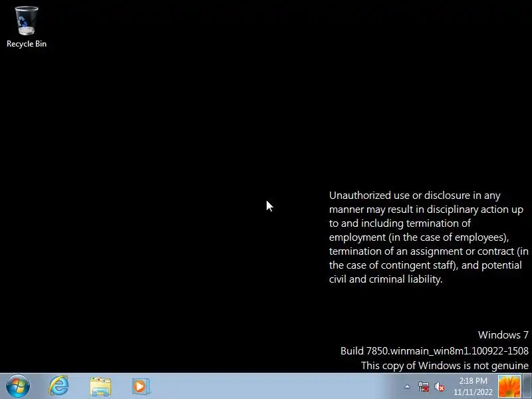This screenshot has height=399, width=532.
Task: Click the flower user tile on taskbar
Action: point(509,386)
